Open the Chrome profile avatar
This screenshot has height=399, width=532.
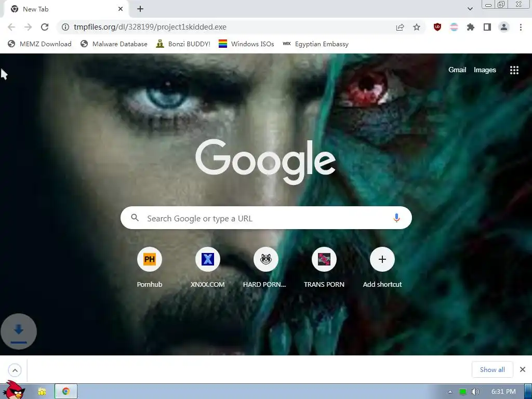click(504, 27)
